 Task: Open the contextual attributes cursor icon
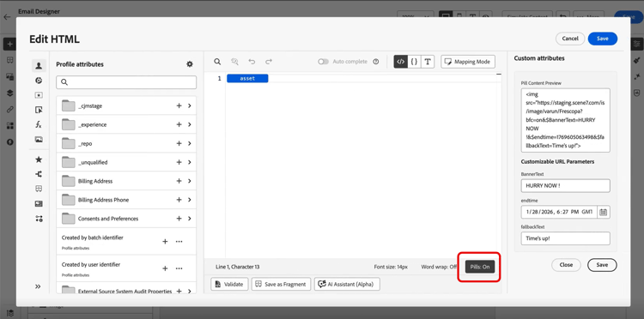click(x=39, y=110)
